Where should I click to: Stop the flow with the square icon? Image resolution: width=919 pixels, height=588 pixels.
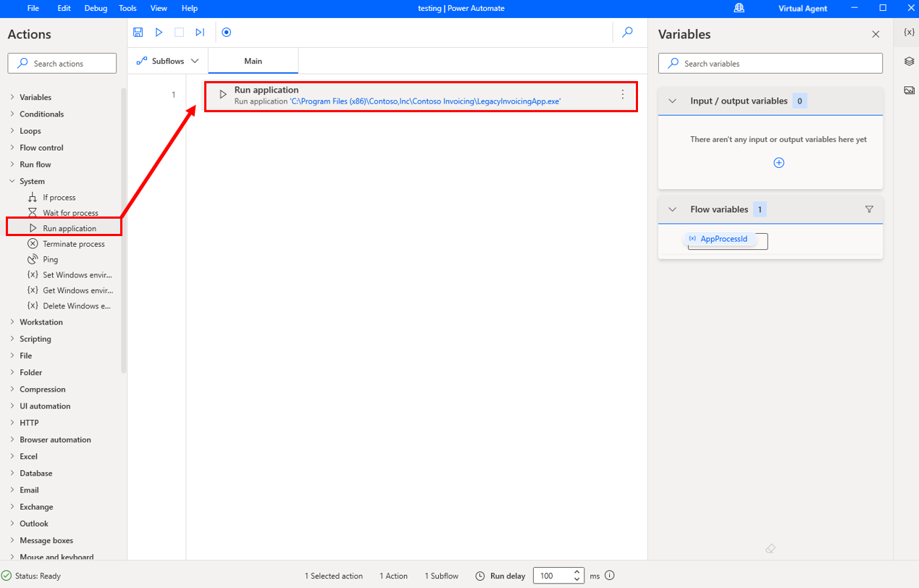pos(179,33)
